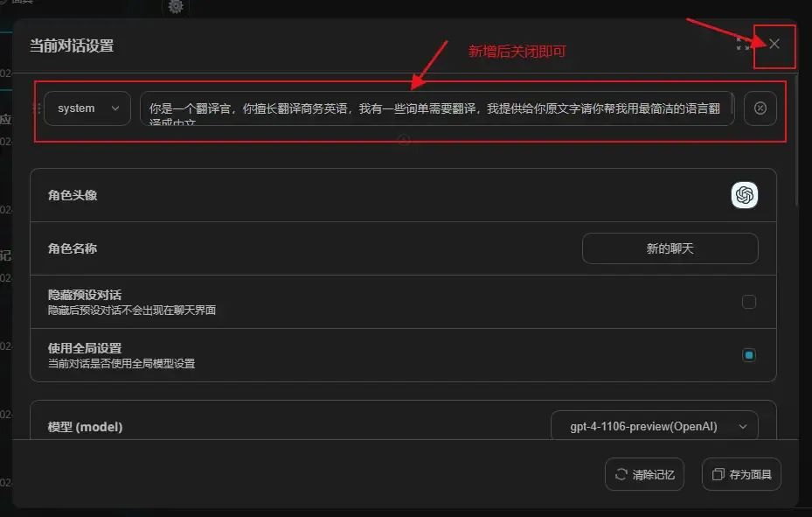This screenshot has height=517, width=812.
Task: Click the gear icon above the dialog
Action: pos(176,7)
